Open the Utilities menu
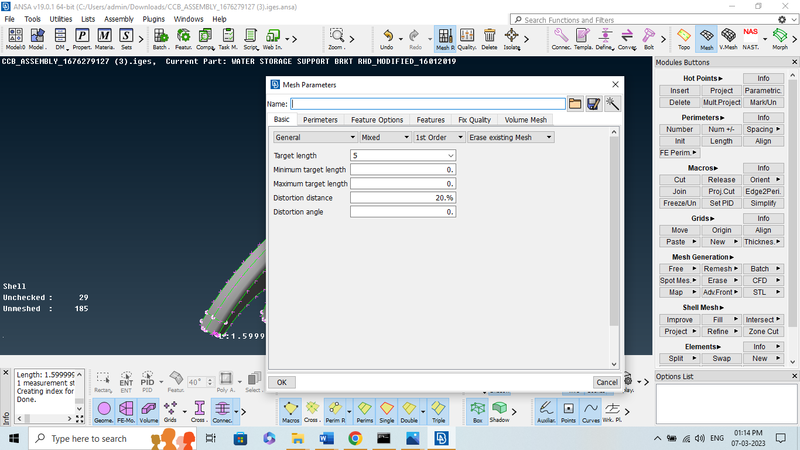This screenshot has height=450, width=800. [61, 19]
